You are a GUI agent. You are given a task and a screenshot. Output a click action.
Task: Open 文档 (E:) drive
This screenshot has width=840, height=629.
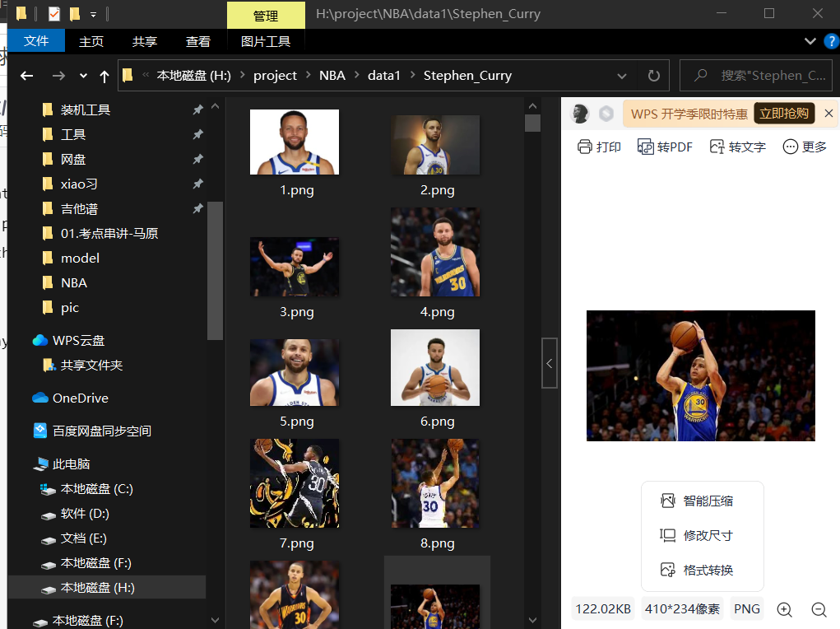point(83,538)
